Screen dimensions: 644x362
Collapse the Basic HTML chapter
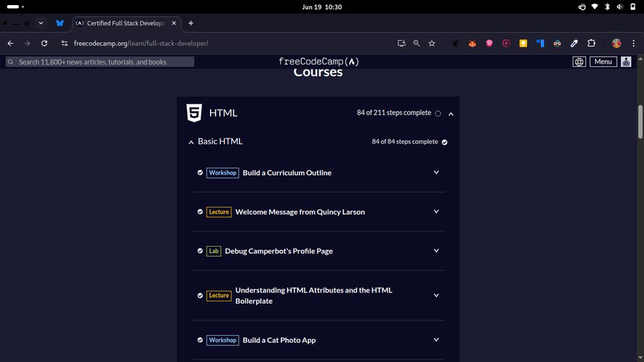[x=191, y=142]
